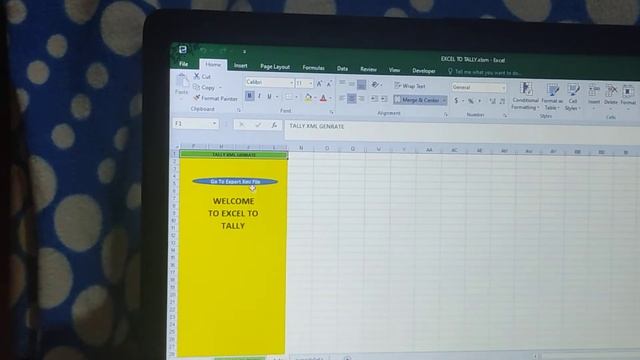Switch to the Data tab
Image resolution: width=640 pixels, height=360 pixels.
click(x=342, y=69)
